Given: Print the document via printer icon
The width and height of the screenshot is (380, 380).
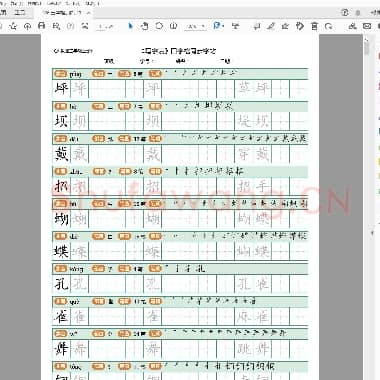Looking at the screenshot, I should (42, 26).
